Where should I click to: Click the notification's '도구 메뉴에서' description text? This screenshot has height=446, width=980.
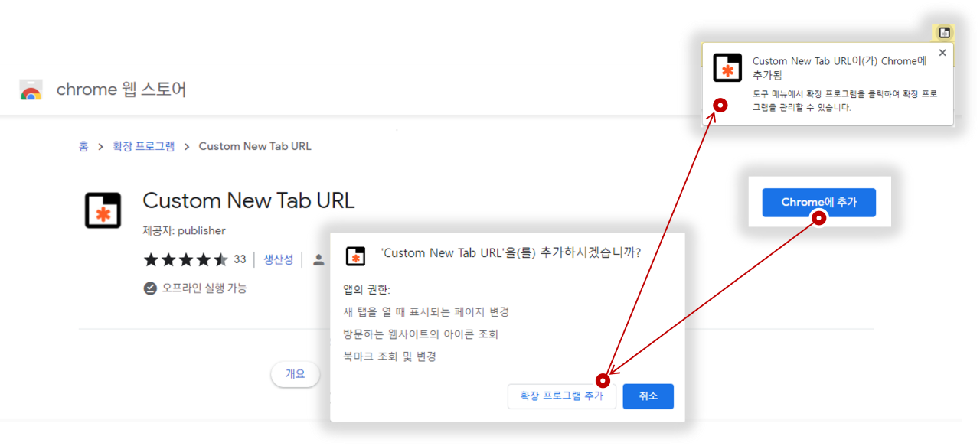[x=844, y=101]
